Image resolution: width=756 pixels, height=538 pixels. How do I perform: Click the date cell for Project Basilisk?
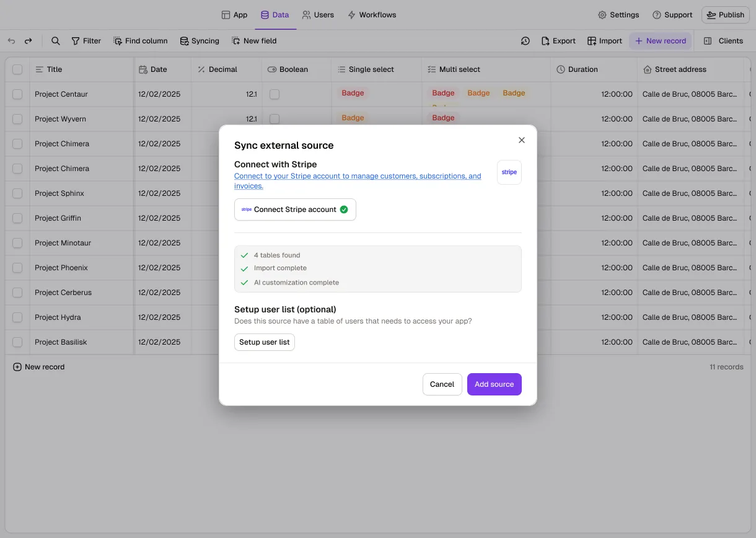click(162, 342)
